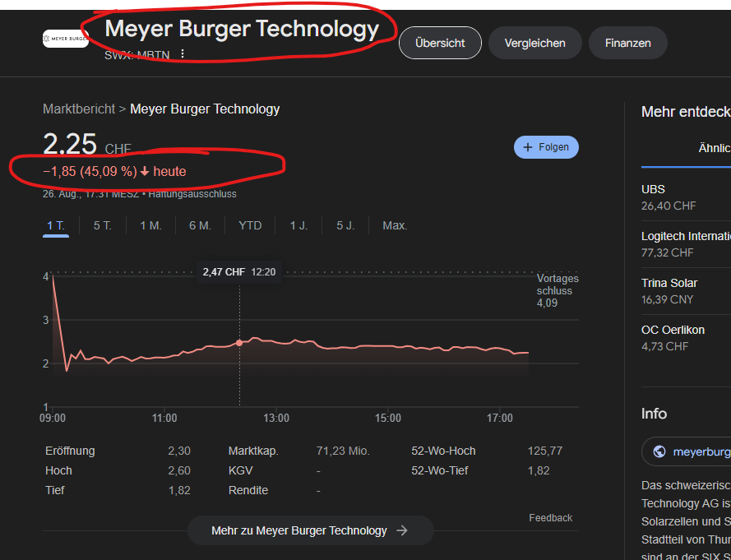731x560 pixels.
Task: Show the 1 M. chart range
Action: pyautogui.click(x=150, y=225)
